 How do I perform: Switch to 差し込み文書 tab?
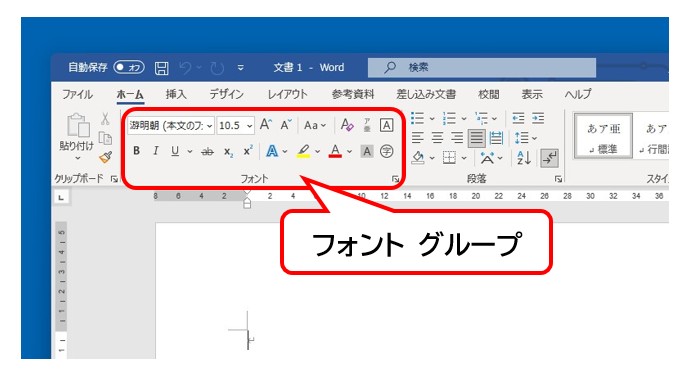[426, 94]
